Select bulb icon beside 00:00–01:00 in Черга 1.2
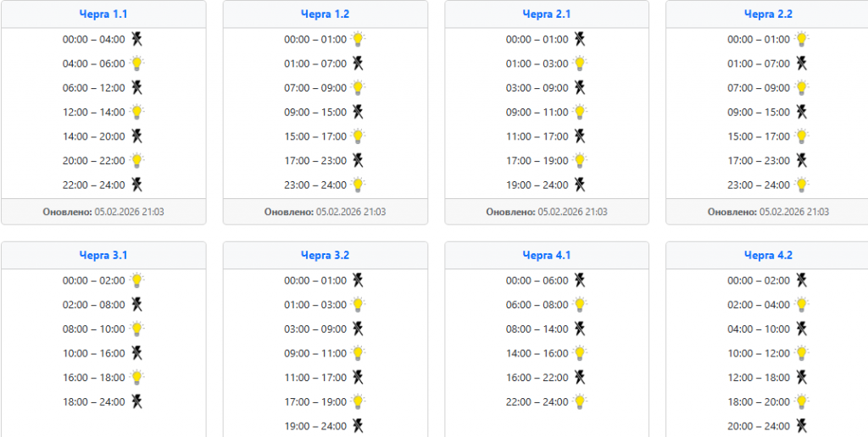Viewport: 868px width, 437px height. coord(359,39)
